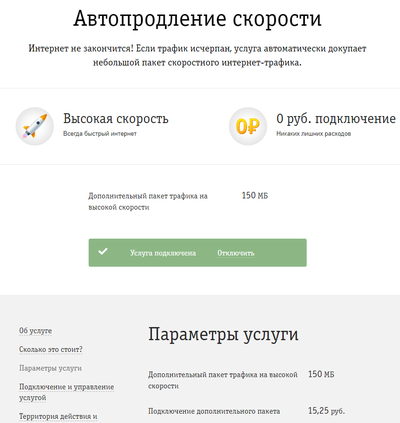Select the Параметры услуги sidebar item
This screenshot has height=423, width=400.
tap(50, 368)
